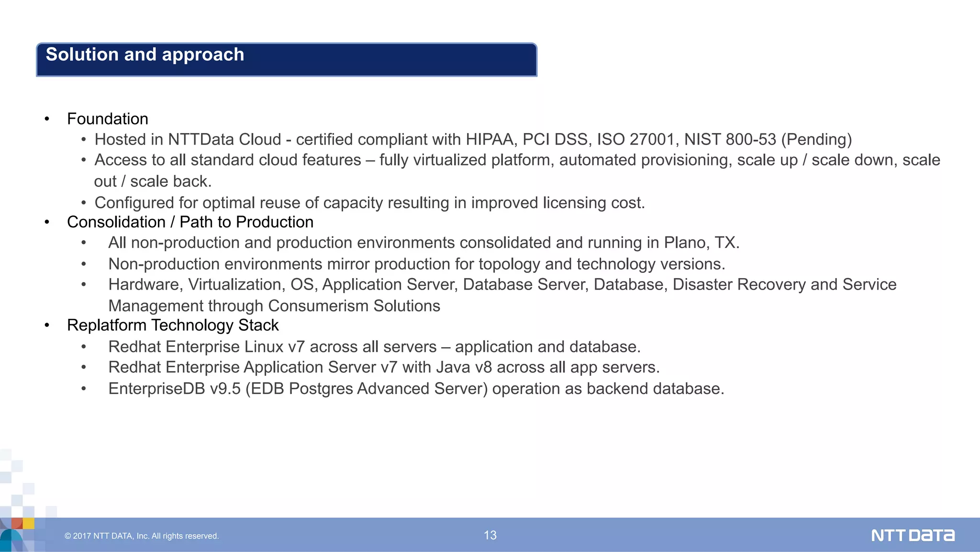The image size is (980, 552).
Task: Click the 'All non-production and production environments' bullet
Action: (424, 243)
